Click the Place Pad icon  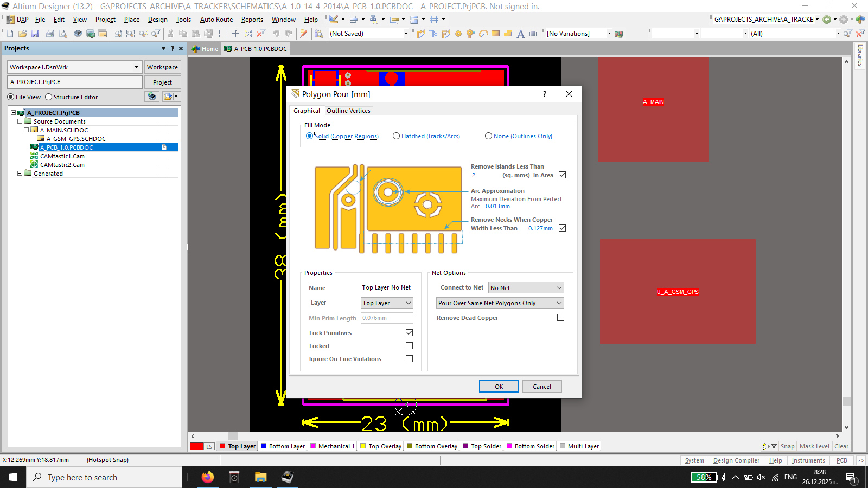tap(458, 34)
